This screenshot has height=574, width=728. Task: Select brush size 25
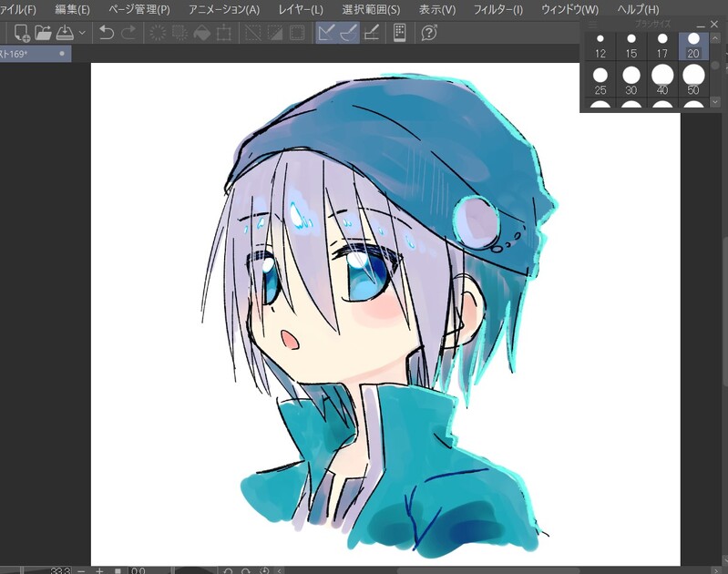coord(600,80)
